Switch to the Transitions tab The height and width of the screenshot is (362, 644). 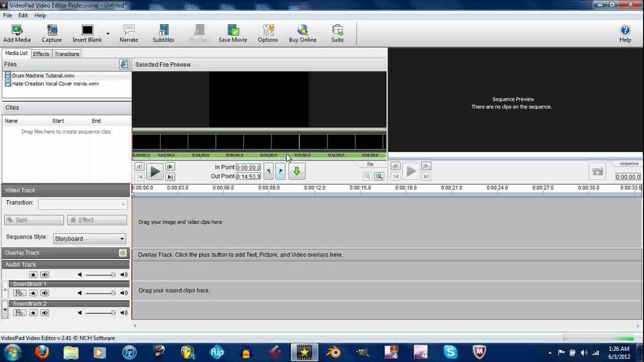pyautogui.click(x=67, y=54)
